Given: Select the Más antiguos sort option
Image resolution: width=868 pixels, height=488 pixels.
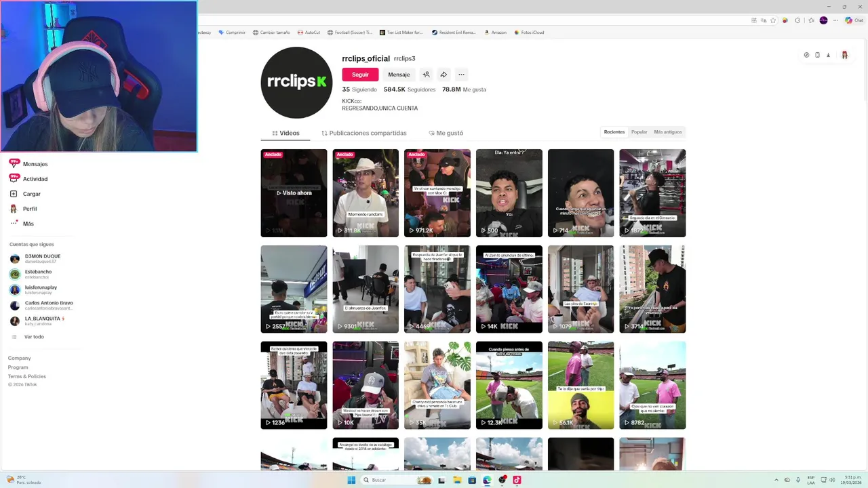Looking at the screenshot, I should point(668,132).
